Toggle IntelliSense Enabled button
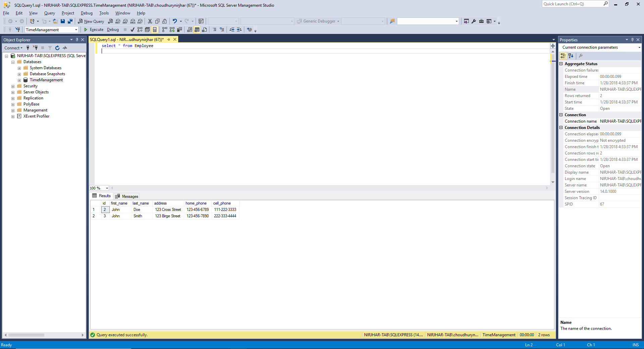The height and width of the screenshot is (349, 644). pyautogui.click(x=155, y=30)
